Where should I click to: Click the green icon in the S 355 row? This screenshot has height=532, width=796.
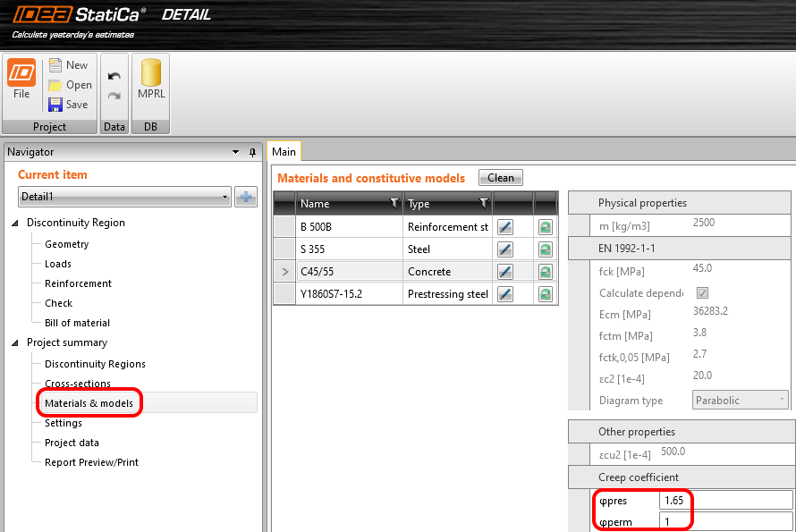pyautogui.click(x=546, y=249)
